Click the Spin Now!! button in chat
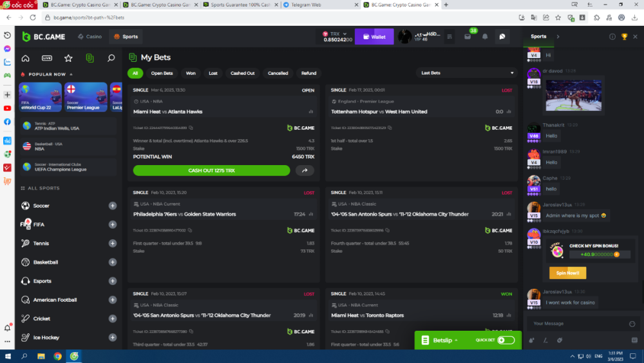Image resolution: width=644 pixels, height=363 pixels. click(x=567, y=273)
